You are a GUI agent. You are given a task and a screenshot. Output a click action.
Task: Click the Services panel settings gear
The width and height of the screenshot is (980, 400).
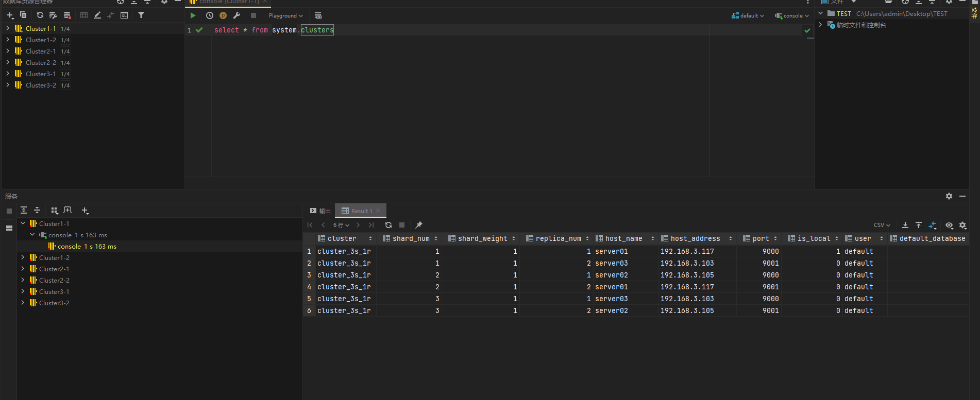coord(949,196)
